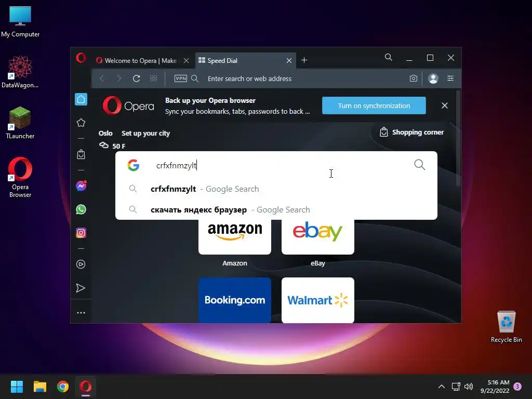This screenshot has width=532, height=399.
Task: Select sidebar Home icon
Action: pos(81,99)
